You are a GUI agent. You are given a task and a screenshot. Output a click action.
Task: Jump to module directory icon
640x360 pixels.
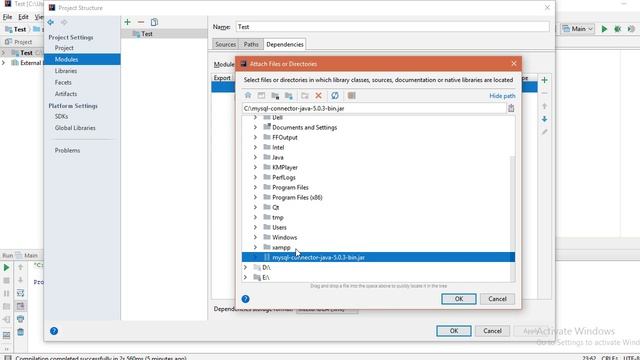coord(289,96)
